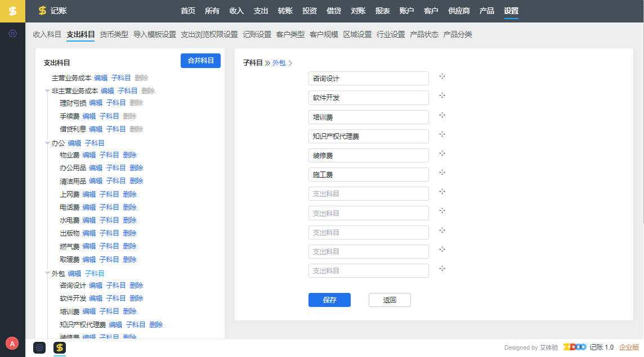Switch to the 货币类型 tab
644x357 pixels.
pos(114,34)
